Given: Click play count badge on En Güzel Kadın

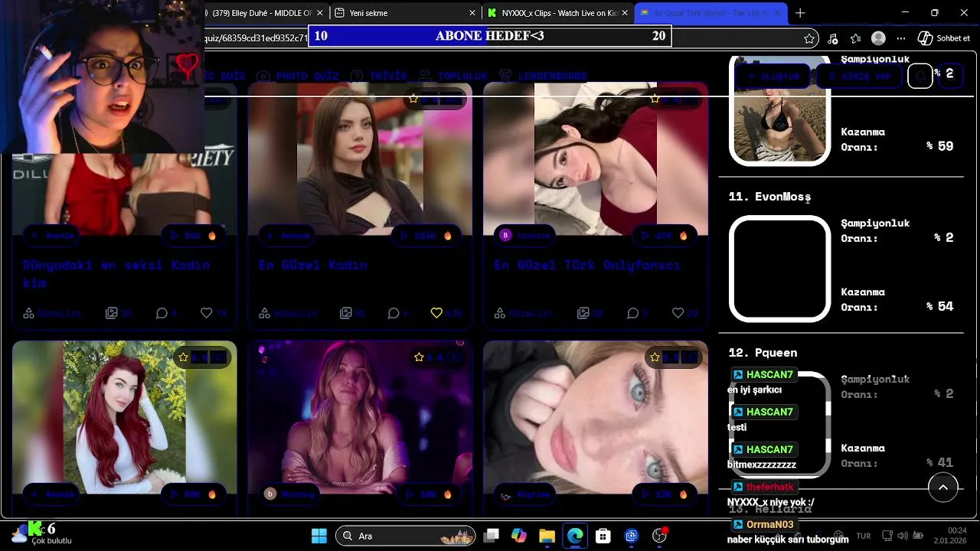Looking at the screenshot, I should (x=426, y=236).
